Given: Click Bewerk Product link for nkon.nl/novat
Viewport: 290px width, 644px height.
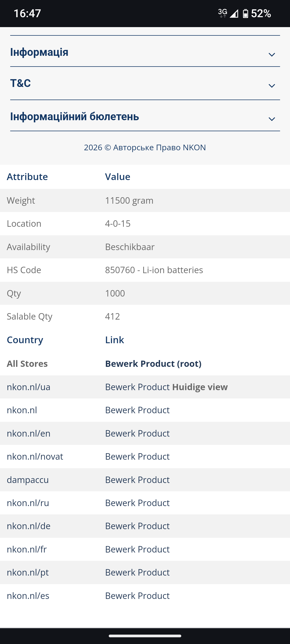Looking at the screenshot, I should pos(137,457).
